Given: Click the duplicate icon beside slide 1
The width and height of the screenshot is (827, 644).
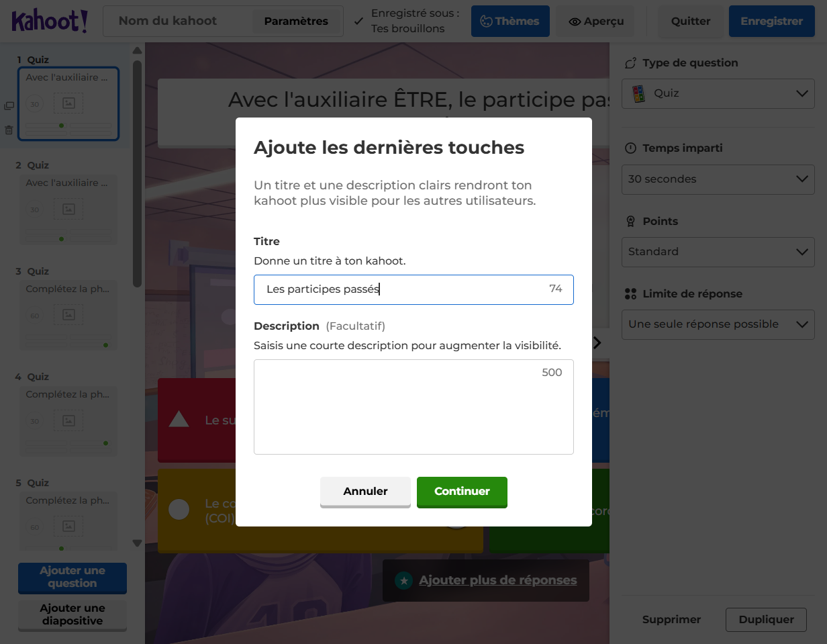Looking at the screenshot, I should [9, 106].
